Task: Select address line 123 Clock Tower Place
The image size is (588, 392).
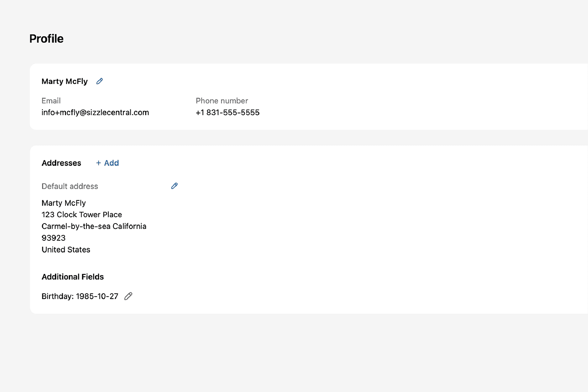Action: coord(82,215)
